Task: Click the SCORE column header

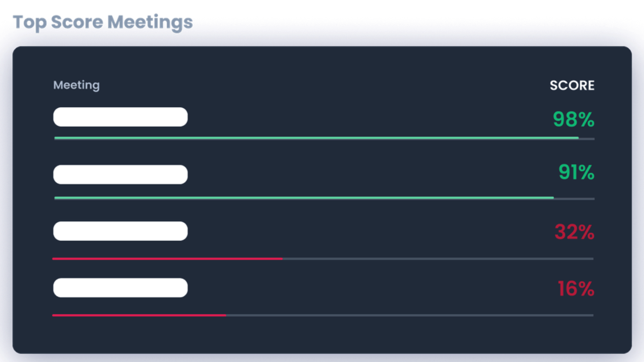Action: pos(572,85)
